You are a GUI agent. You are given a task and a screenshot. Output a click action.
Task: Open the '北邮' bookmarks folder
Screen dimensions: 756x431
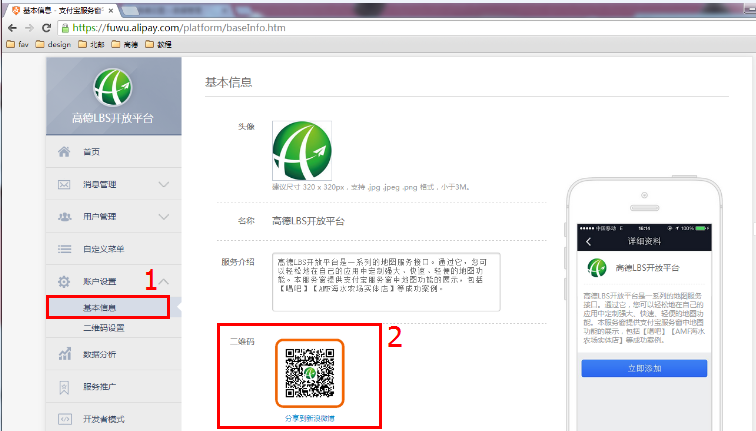pos(91,44)
